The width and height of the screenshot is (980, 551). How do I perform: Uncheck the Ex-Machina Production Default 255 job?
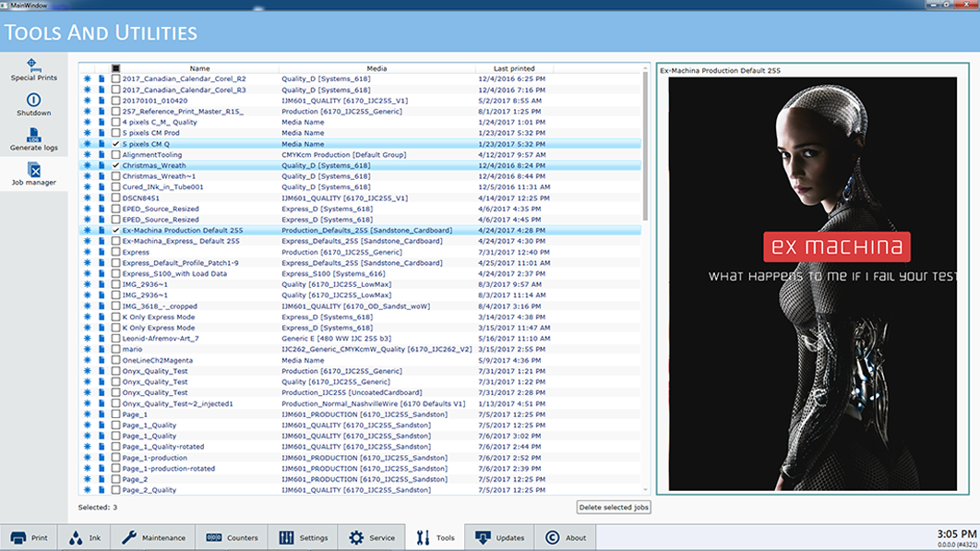[x=115, y=230]
